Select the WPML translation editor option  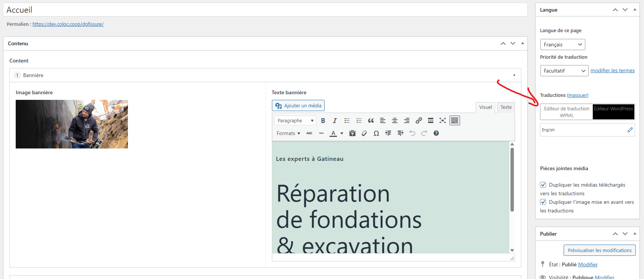567,112
